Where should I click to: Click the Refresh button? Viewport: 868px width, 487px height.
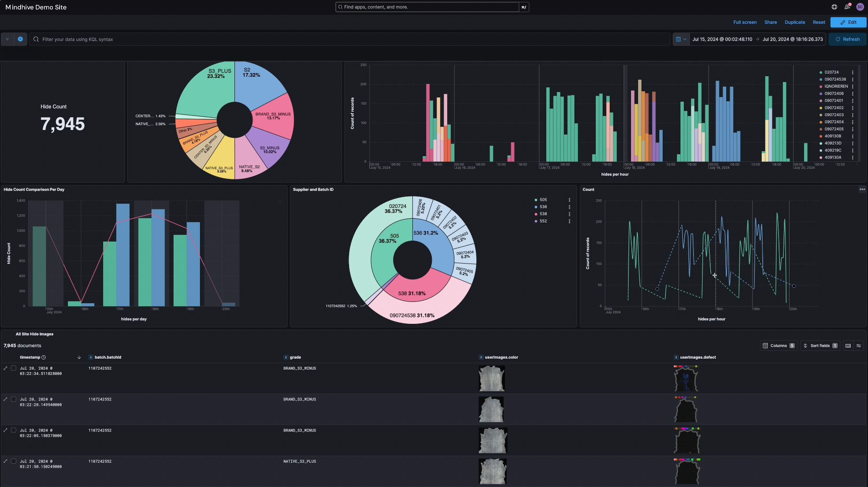click(x=847, y=39)
